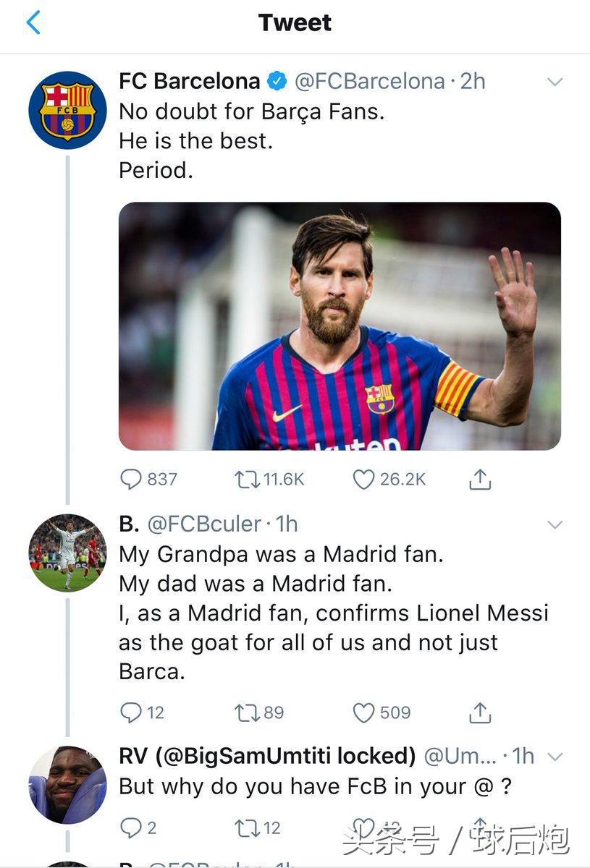Screen dimensions: 590x868
Task: Expand the options chevron on RV's tweet
Action: pos(555,757)
